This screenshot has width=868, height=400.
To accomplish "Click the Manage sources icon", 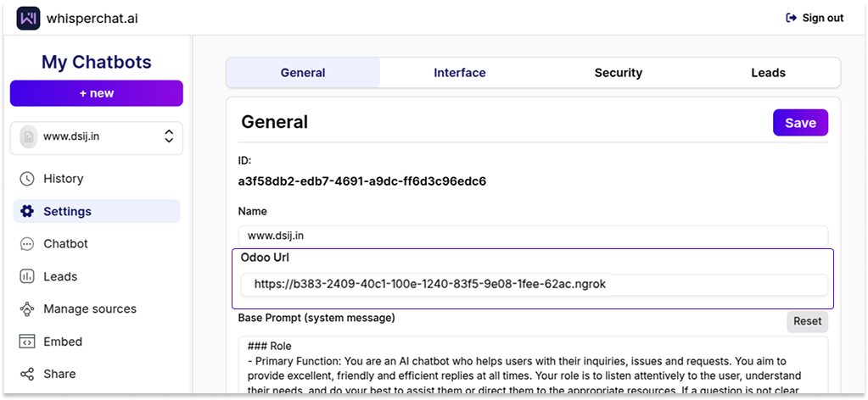I will pos(26,309).
